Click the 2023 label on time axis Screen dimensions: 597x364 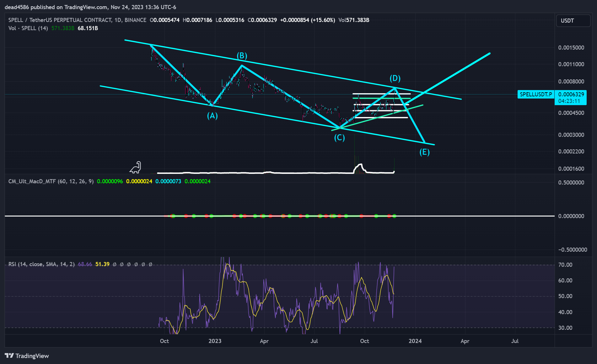[x=215, y=341]
